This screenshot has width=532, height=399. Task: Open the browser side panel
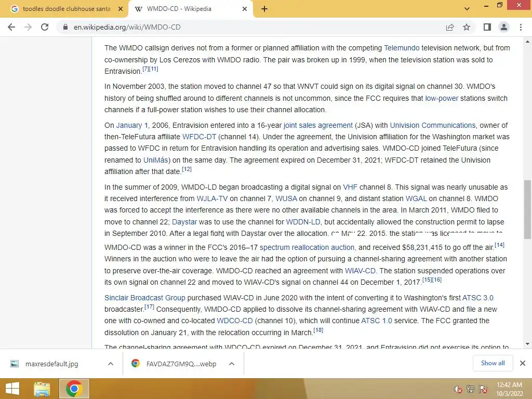487,27
